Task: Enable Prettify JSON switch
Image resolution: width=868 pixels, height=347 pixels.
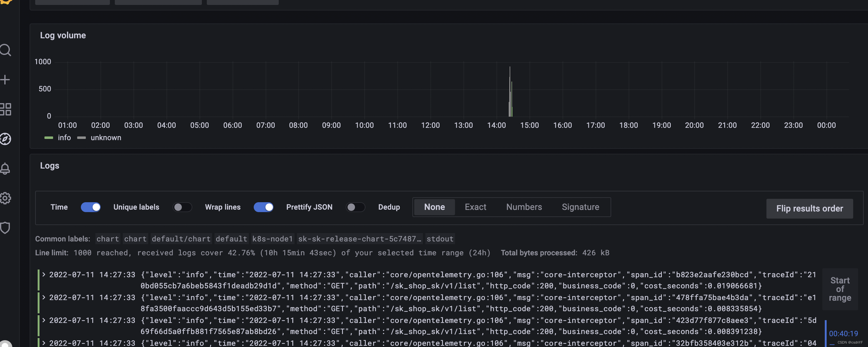Action: click(x=356, y=207)
